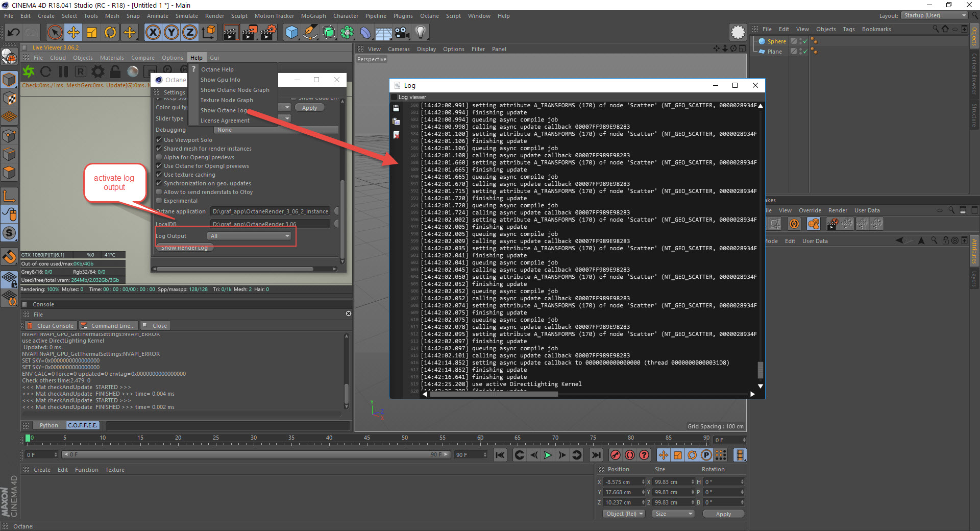Click Command Line... button in Console
The width and height of the screenshot is (980, 531).
(108, 326)
